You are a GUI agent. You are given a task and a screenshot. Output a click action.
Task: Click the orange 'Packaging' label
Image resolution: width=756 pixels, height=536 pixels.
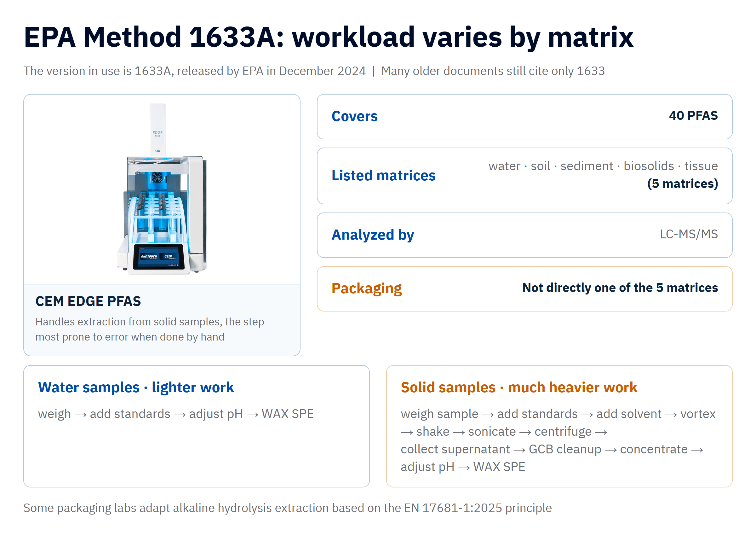point(366,288)
